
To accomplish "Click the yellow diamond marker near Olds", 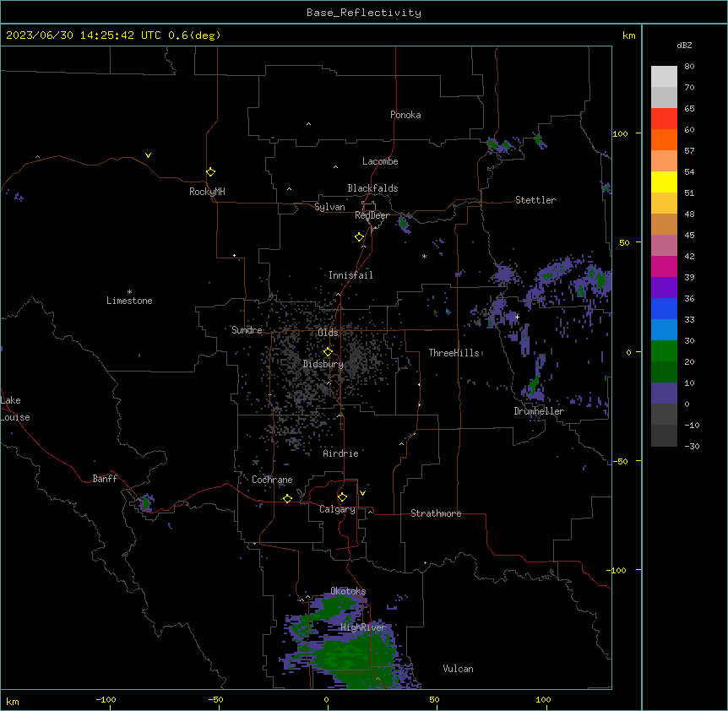I will click(328, 352).
